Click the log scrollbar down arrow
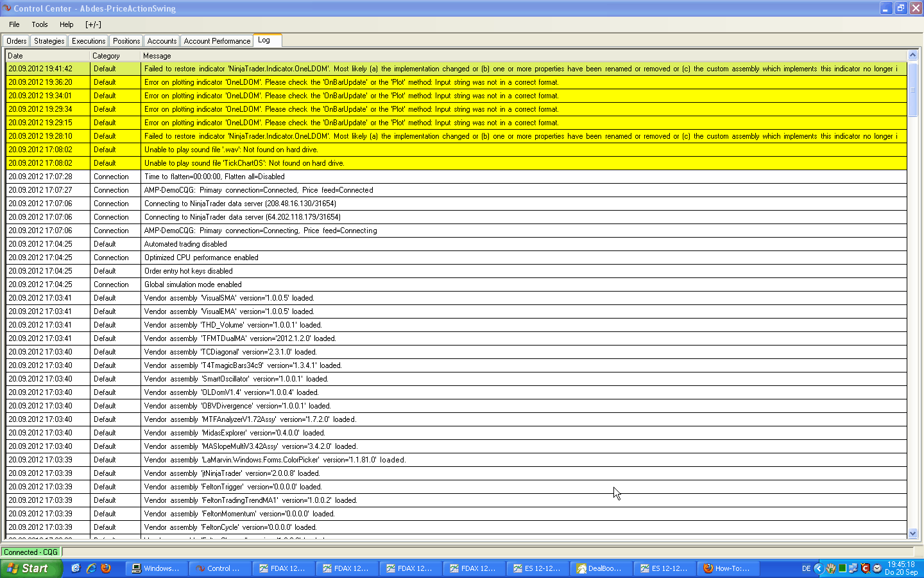 (x=912, y=533)
